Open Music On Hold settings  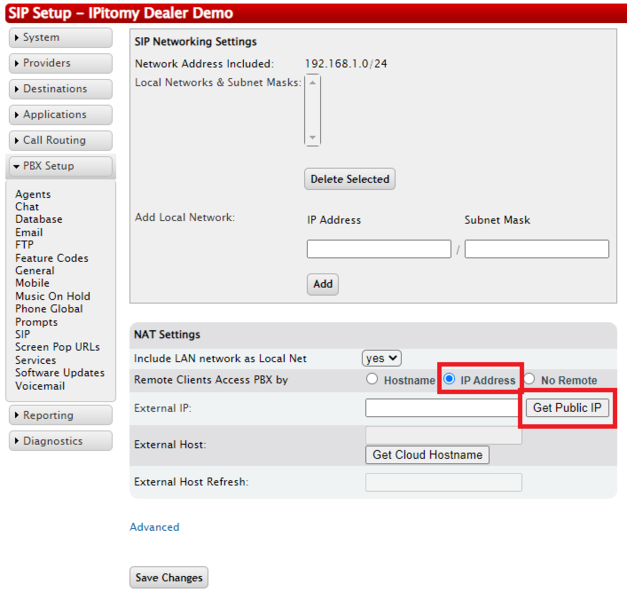coord(52,296)
